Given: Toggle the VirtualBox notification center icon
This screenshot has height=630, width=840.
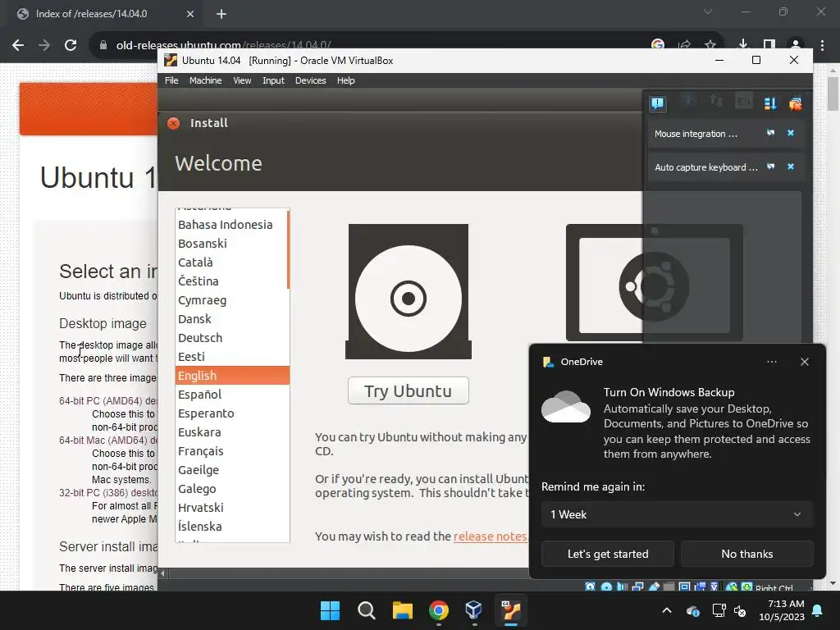Looking at the screenshot, I should click(x=658, y=103).
